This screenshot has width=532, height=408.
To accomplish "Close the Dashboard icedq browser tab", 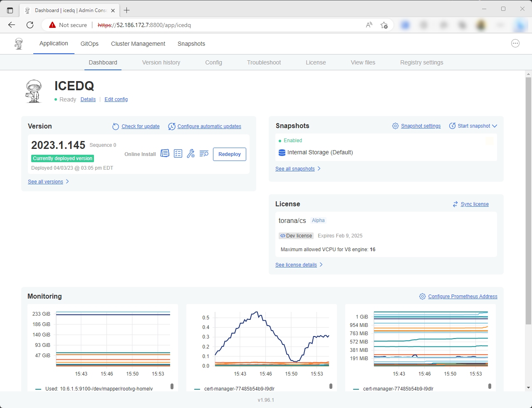I will 113,10.
